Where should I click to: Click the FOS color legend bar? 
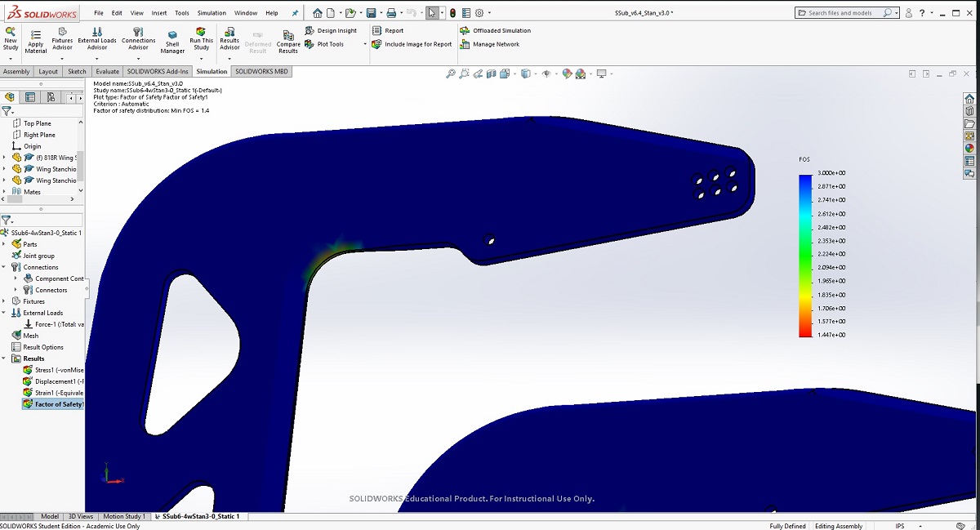pyautogui.click(x=805, y=255)
